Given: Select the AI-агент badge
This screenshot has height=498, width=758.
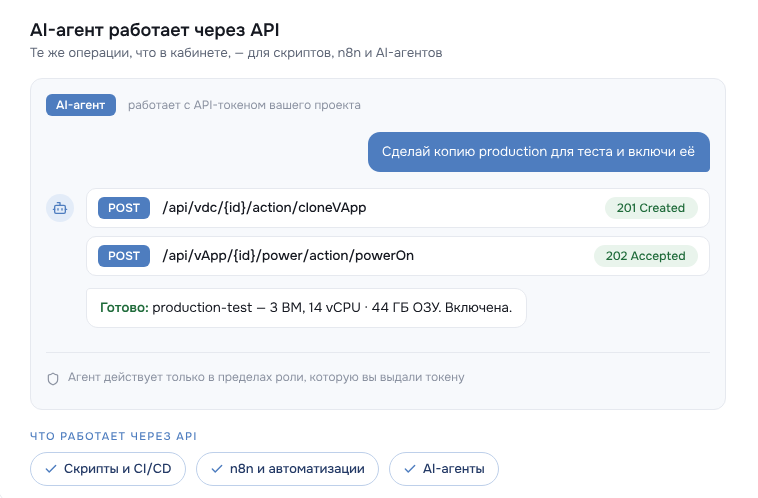Looking at the screenshot, I should click(81, 105).
